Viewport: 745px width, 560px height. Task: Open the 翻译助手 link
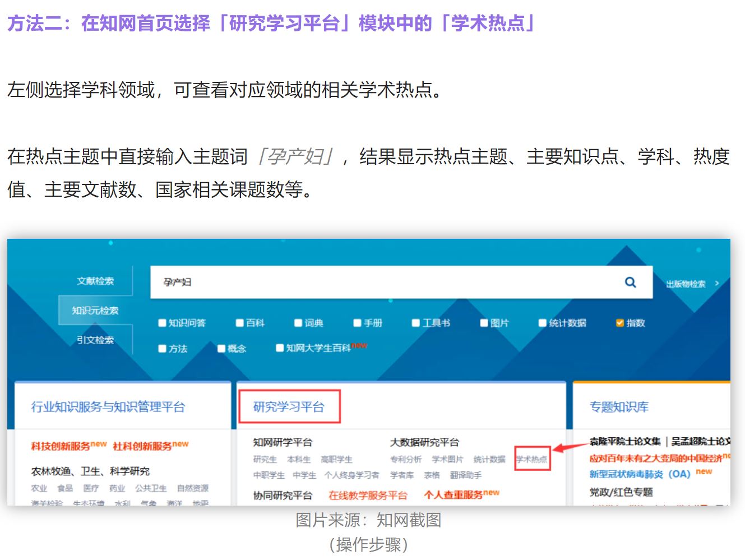click(465, 475)
